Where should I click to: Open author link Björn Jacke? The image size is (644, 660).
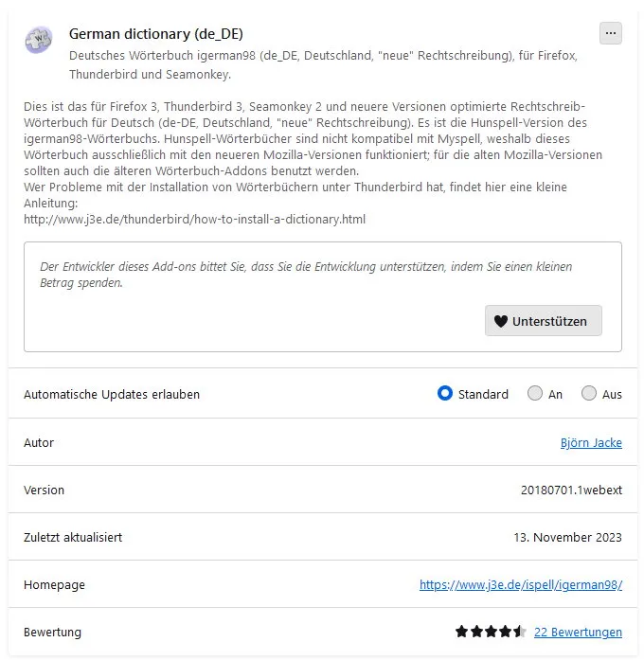click(591, 442)
